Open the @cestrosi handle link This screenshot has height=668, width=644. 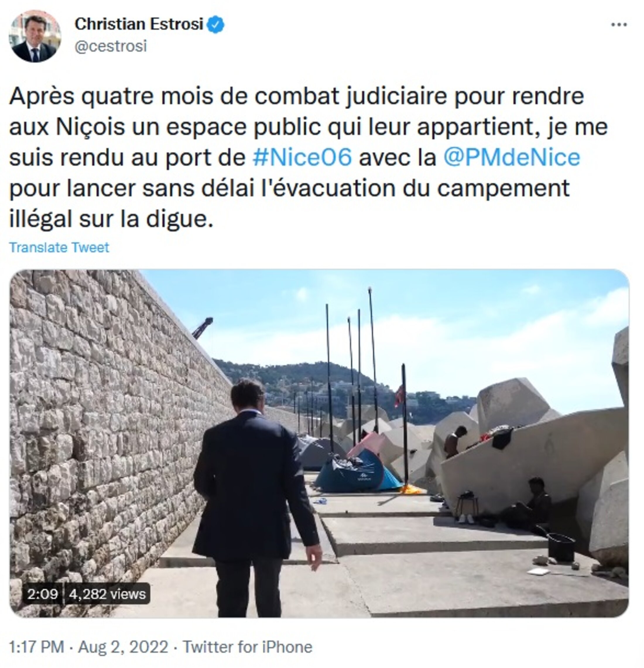[111, 46]
